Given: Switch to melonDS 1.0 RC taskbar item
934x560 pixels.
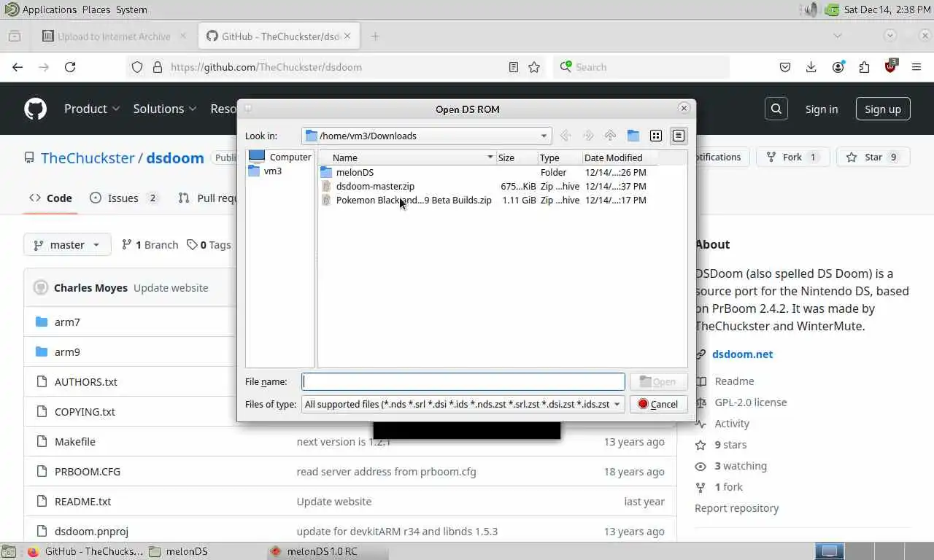Looking at the screenshot, I should point(327,551).
